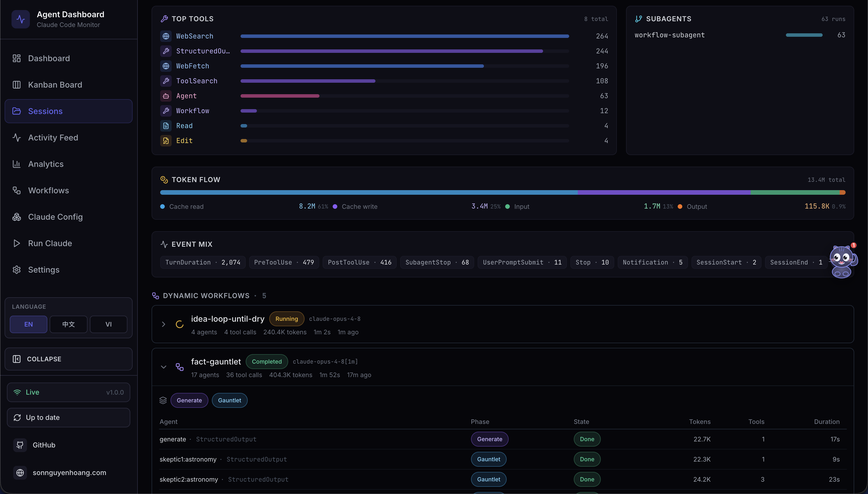Image resolution: width=868 pixels, height=494 pixels.
Task: Click the WebSearch usage bar
Action: pos(404,36)
